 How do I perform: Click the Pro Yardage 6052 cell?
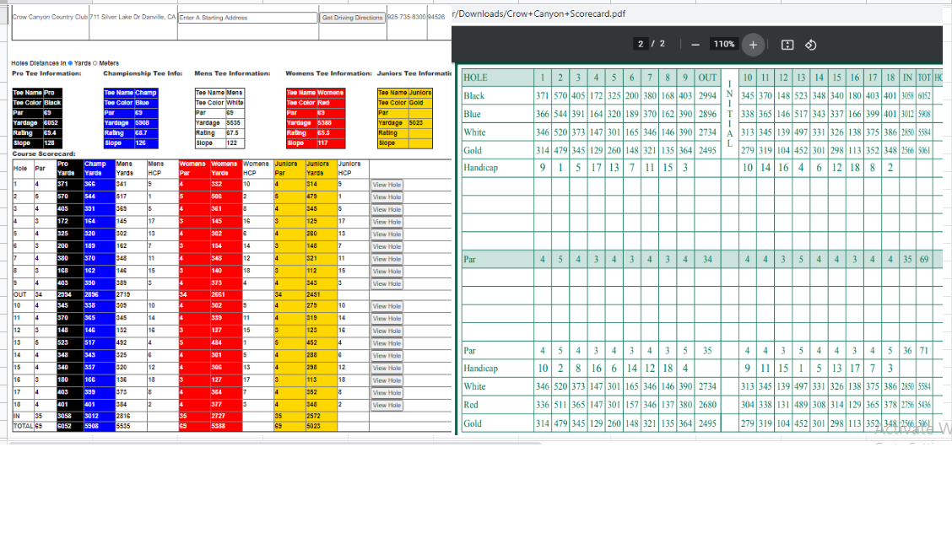click(x=51, y=123)
